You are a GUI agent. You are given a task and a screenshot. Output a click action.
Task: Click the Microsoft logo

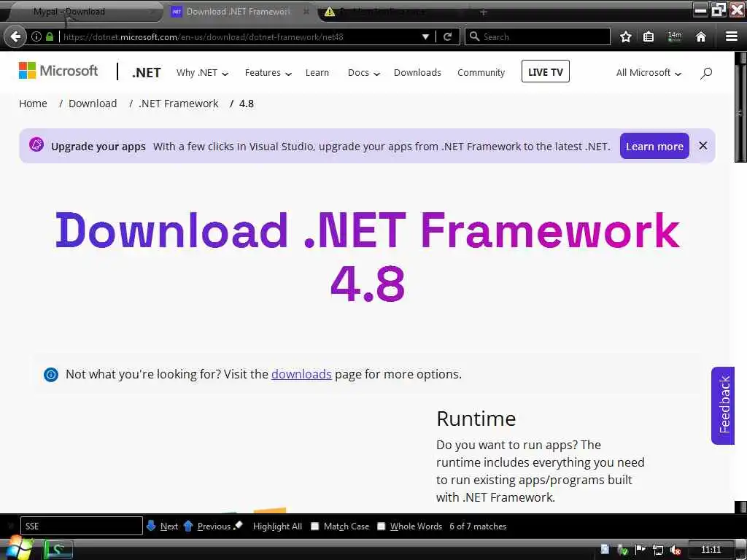[58, 71]
